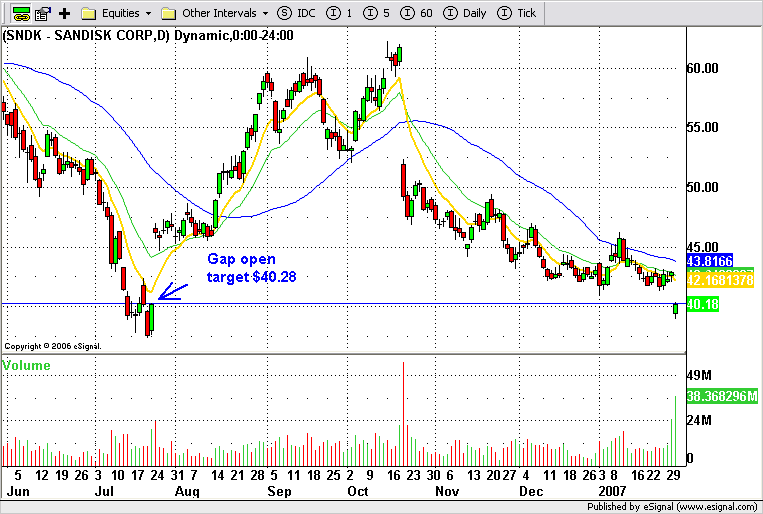Click the latest green candlestick below the 40.28 gap line
Screen dimensions: 763x514
675,310
